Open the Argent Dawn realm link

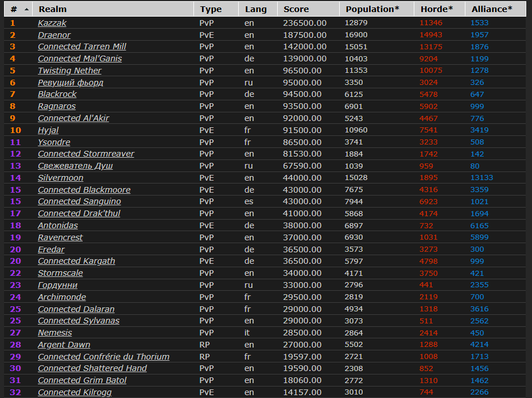pyautogui.click(x=64, y=345)
